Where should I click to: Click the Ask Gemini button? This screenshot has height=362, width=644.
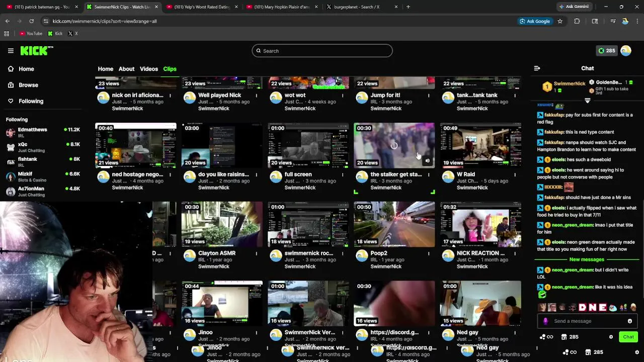[574, 7]
